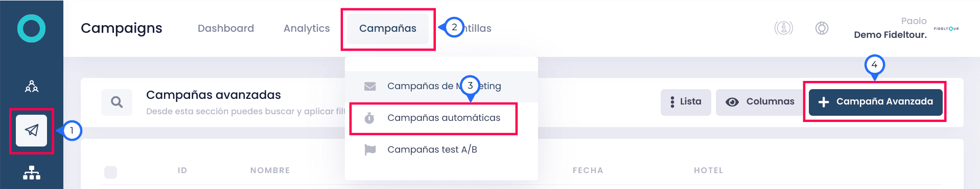Screen dimensions: 980x189
Task: Open the hierarchy sitemap sidebar icon
Action: click(32, 173)
